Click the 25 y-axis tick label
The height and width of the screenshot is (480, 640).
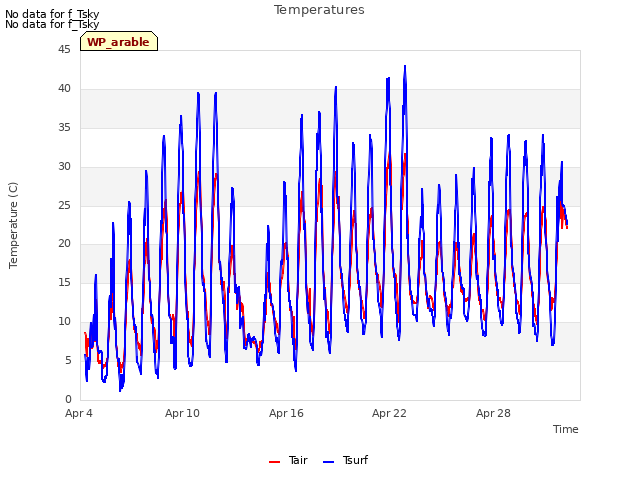64,205
